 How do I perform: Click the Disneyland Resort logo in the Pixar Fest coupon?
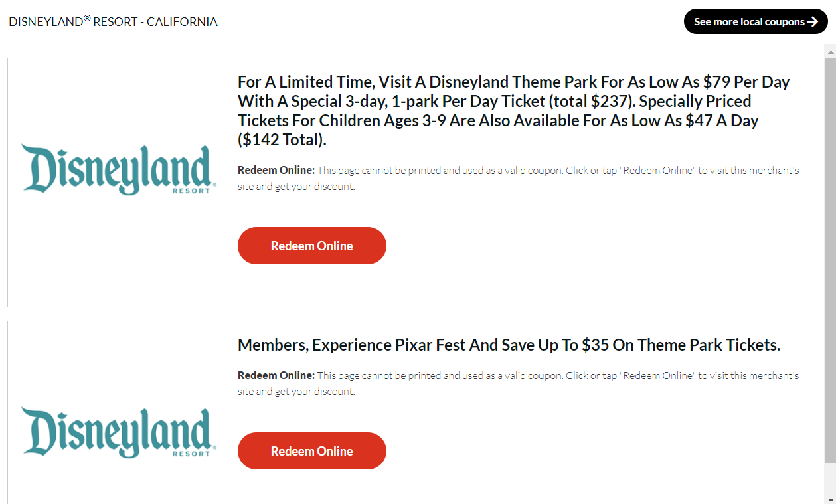click(116, 432)
